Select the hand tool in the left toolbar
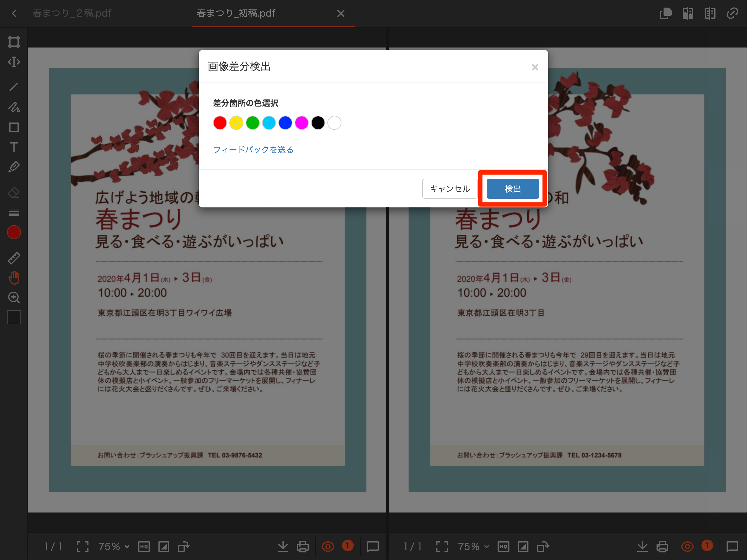Image resolution: width=747 pixels, height=560 pixels. click(x=13, y=277)
